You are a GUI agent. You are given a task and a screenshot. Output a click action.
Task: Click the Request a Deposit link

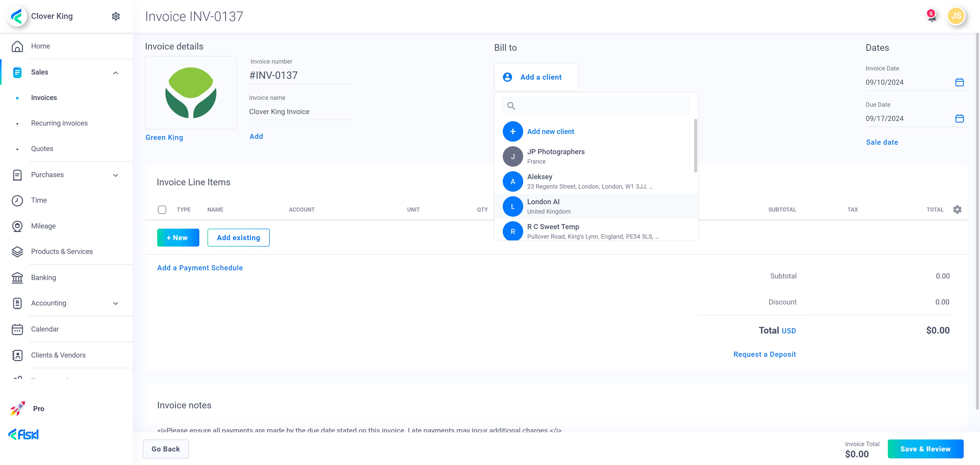765,354
